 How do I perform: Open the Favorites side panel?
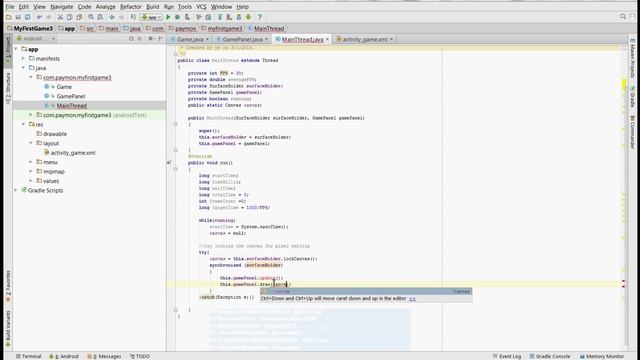(x=8, y=286)
